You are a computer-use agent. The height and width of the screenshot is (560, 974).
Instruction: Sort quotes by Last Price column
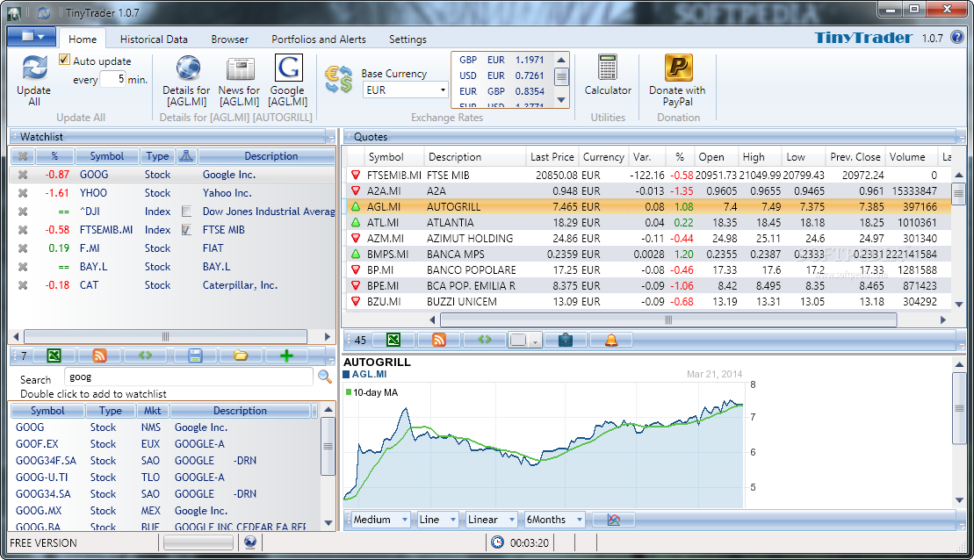tap(552, 157)
